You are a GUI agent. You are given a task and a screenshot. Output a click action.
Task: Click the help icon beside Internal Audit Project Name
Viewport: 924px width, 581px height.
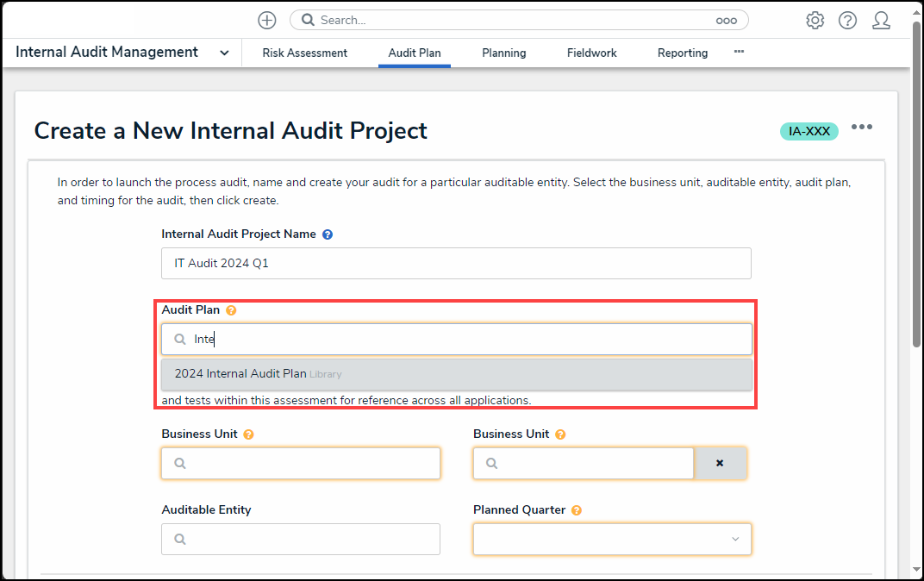pyautogui.click(x=328, y=234)
